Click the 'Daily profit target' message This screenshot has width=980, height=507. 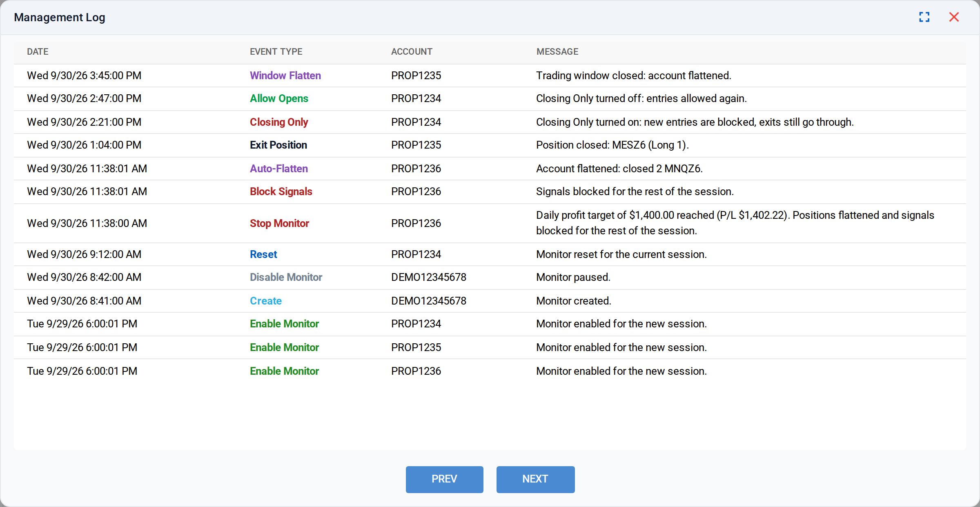point(735,223)
